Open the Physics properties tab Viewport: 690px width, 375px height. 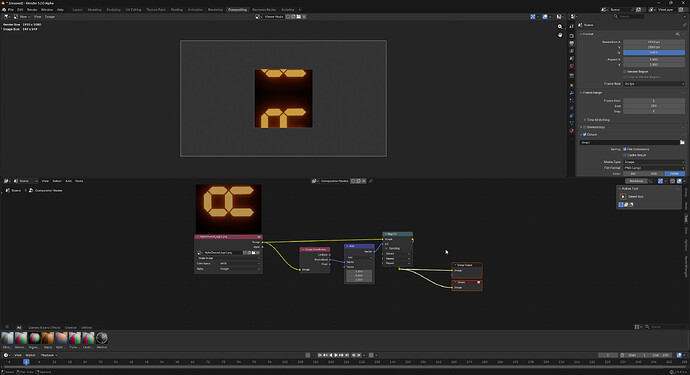(x=572, y=108)
